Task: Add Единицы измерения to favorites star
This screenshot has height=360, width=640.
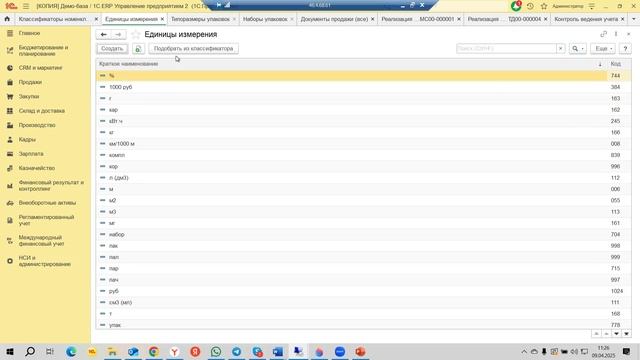Action: pyautogui.click(x=136, y=34)
